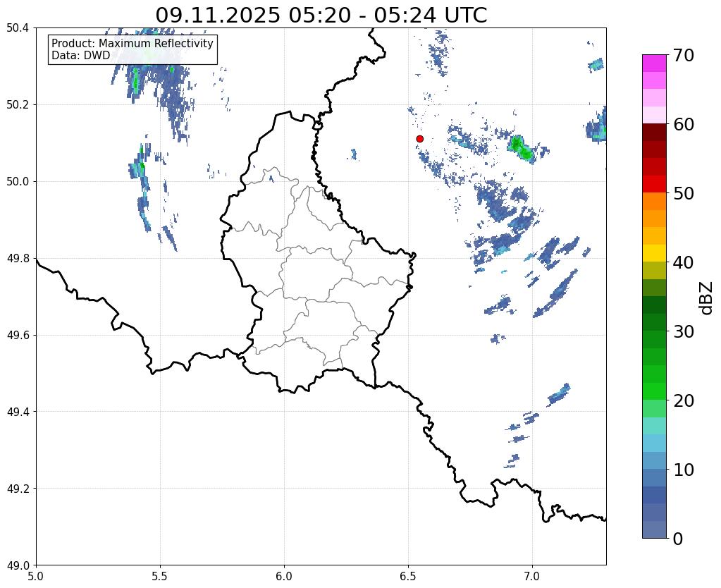Click the latitude label 50.2
The width and height of the screenshot is (721, 588).
18,104
